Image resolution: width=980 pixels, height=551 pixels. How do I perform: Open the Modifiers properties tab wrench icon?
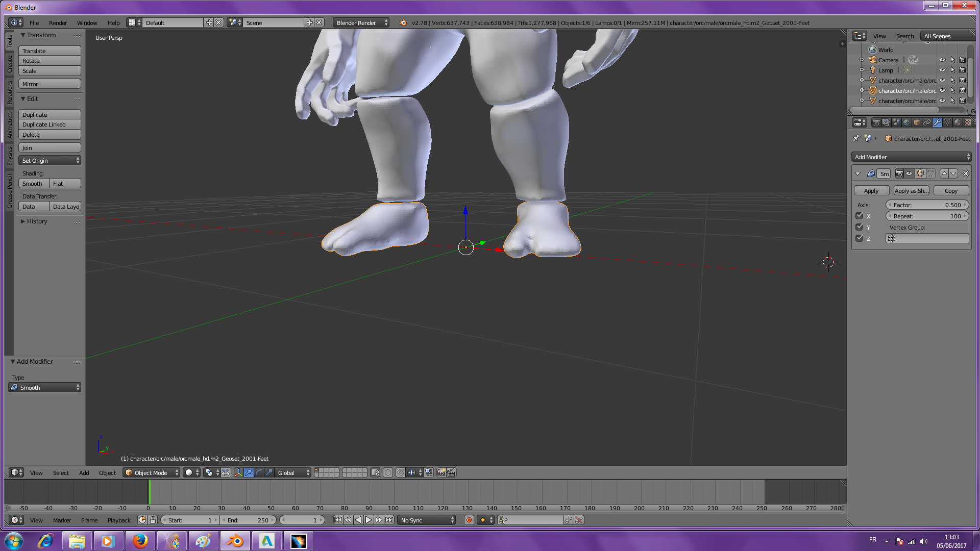click(937, 122)
